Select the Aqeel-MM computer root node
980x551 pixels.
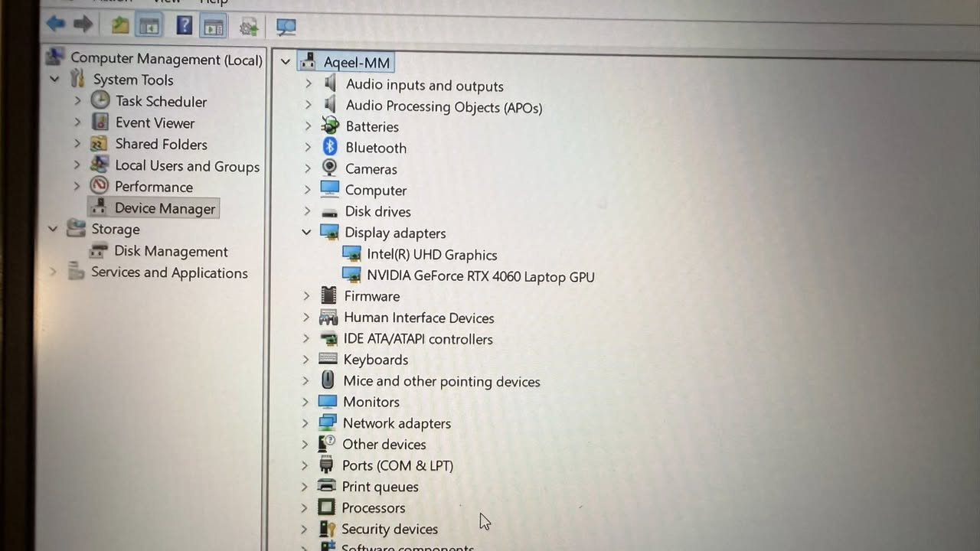tap(356, 62)
